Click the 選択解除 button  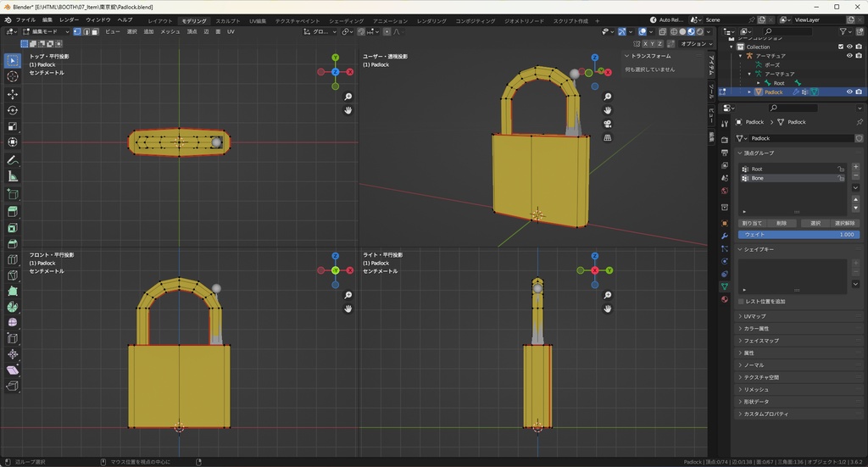844,223
